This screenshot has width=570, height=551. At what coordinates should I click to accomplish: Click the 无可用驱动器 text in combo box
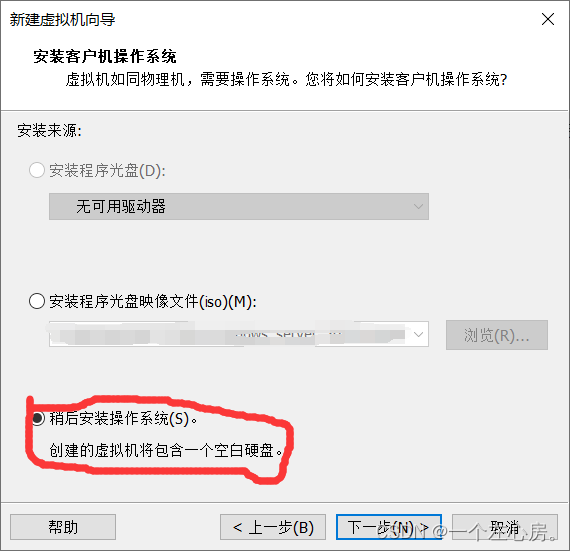pyautogui.click(x=121, y=206)
